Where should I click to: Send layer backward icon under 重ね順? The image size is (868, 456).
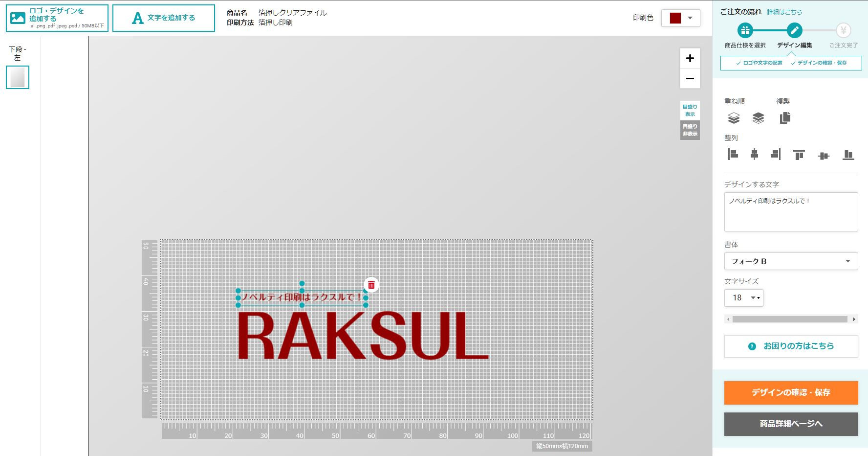(x=734, y=118)
